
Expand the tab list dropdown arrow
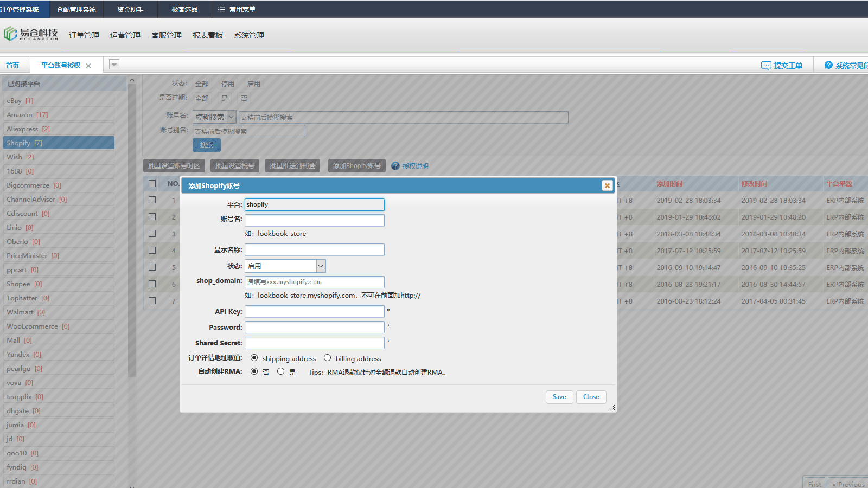[x=114, y=65]
